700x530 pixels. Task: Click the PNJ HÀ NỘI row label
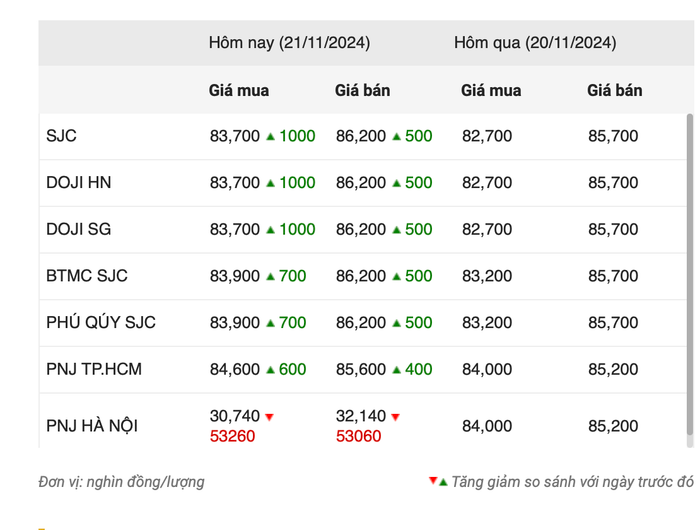click(x=92, y=425)
